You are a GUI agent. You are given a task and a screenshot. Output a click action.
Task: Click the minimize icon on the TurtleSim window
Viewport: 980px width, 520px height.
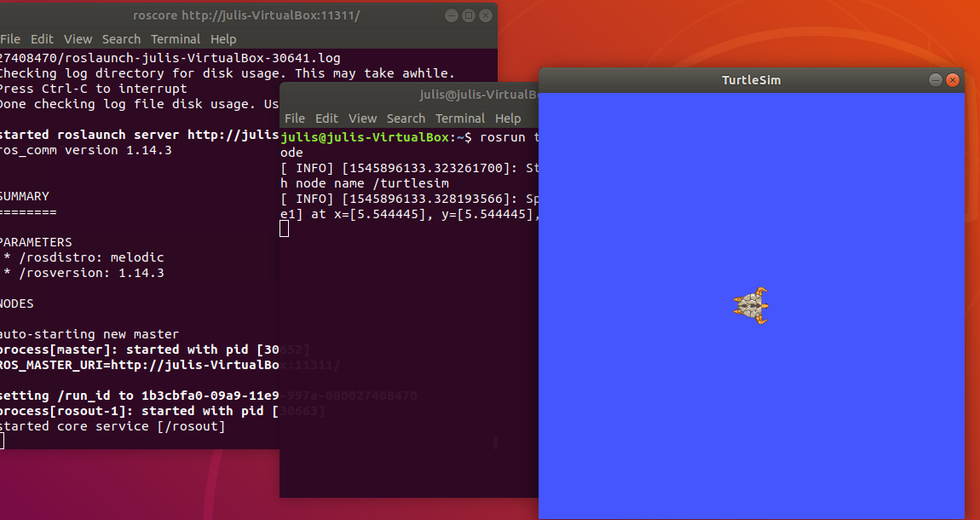click(935, 79)
